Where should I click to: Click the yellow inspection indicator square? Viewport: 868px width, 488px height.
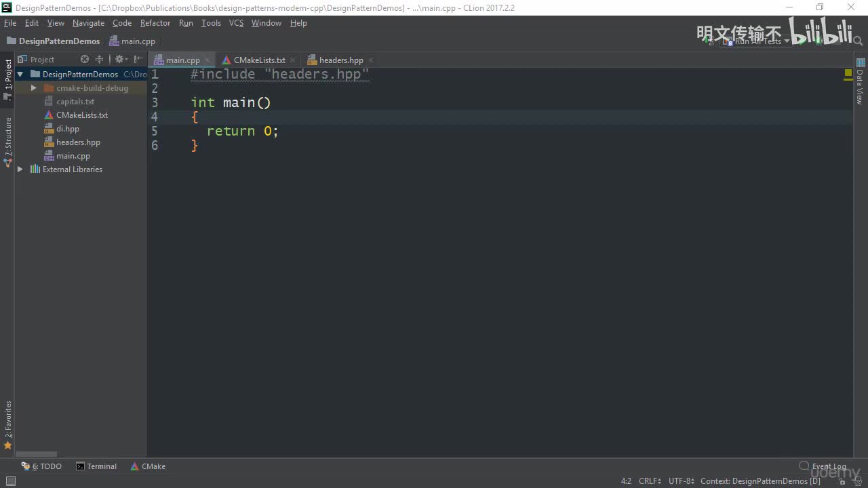[848, 73]
